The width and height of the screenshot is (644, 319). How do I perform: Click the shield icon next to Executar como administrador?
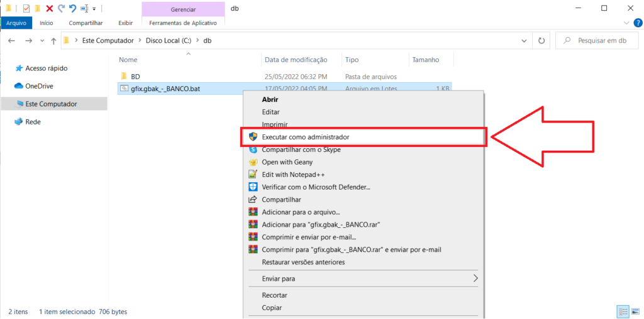[x=253, y=137]
